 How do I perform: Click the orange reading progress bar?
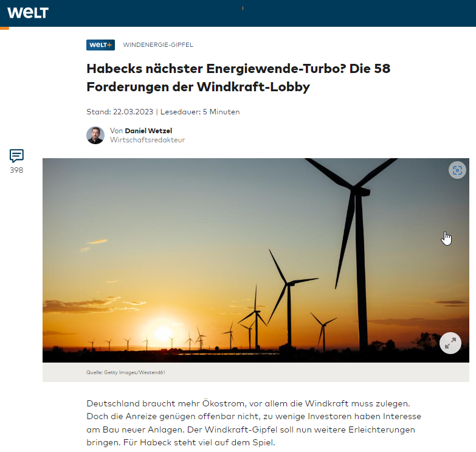pyautogui.click(x=4, y=28)
